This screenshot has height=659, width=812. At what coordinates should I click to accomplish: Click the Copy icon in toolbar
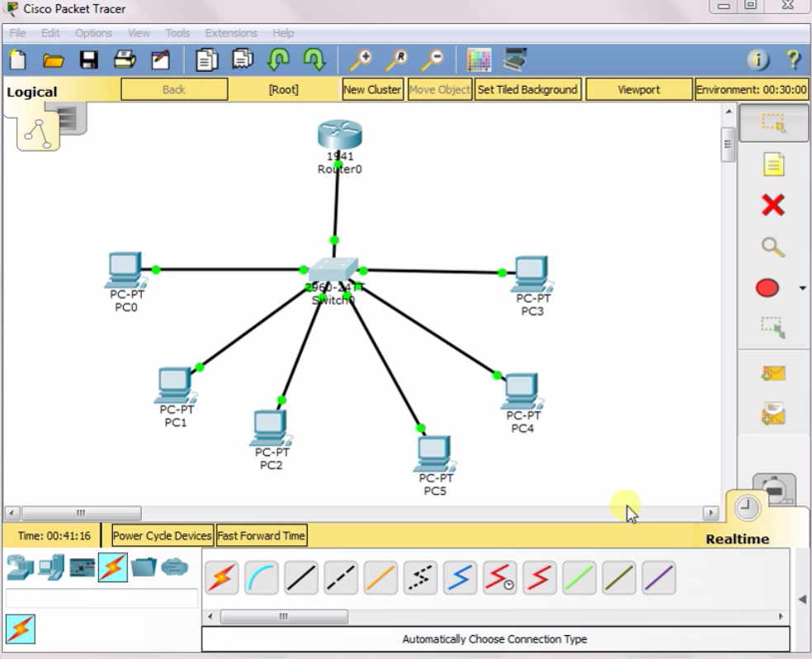[x=206, y=60]
